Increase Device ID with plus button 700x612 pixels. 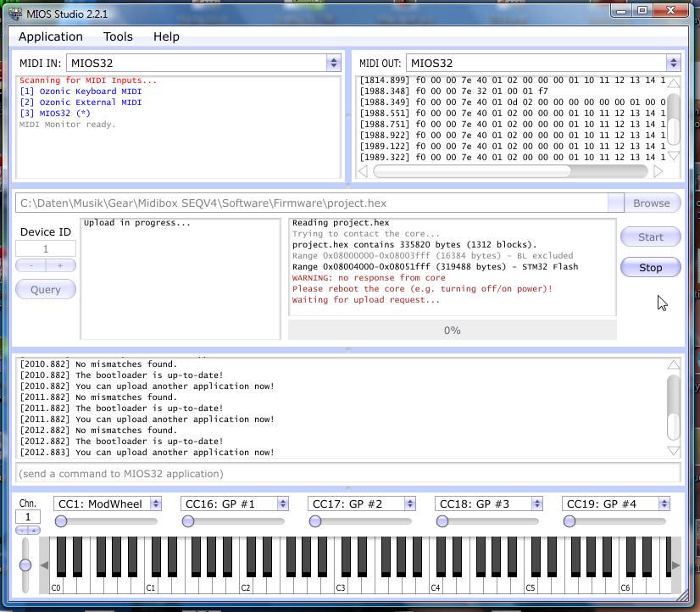click(x=61, y=265)
